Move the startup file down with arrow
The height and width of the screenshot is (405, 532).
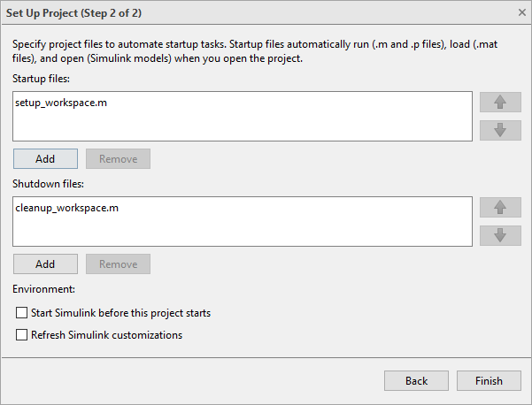click(501, 130)
